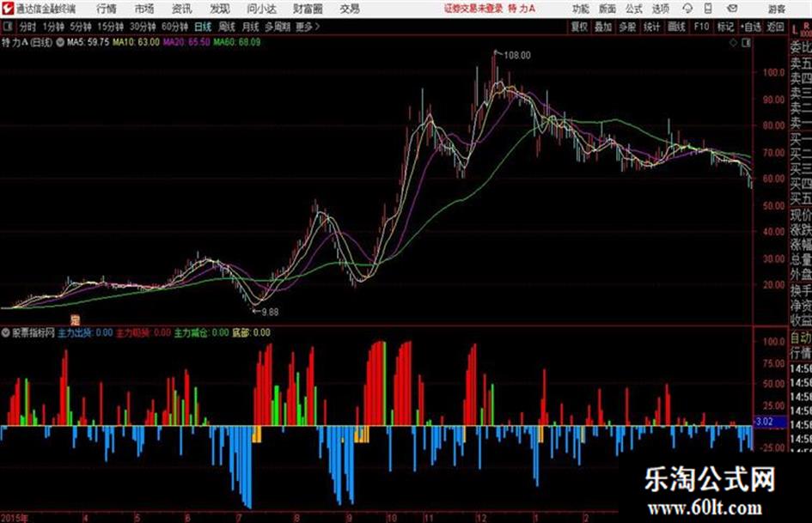
Task: Open the F10 company info button
Action: (x=701, y=27)
